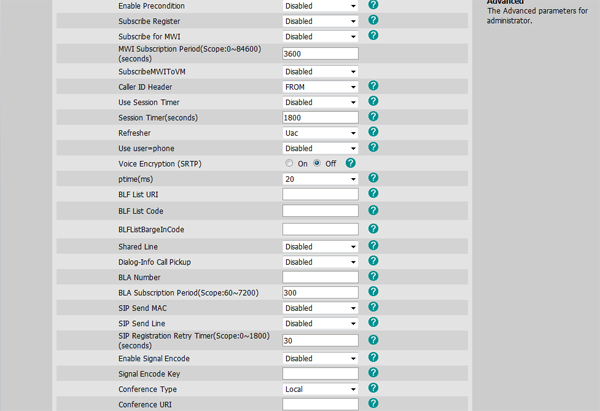The height and width of the screenshot is (411, 600).
Task: Open help icon for SIP Send MAC
Action: 373,307
